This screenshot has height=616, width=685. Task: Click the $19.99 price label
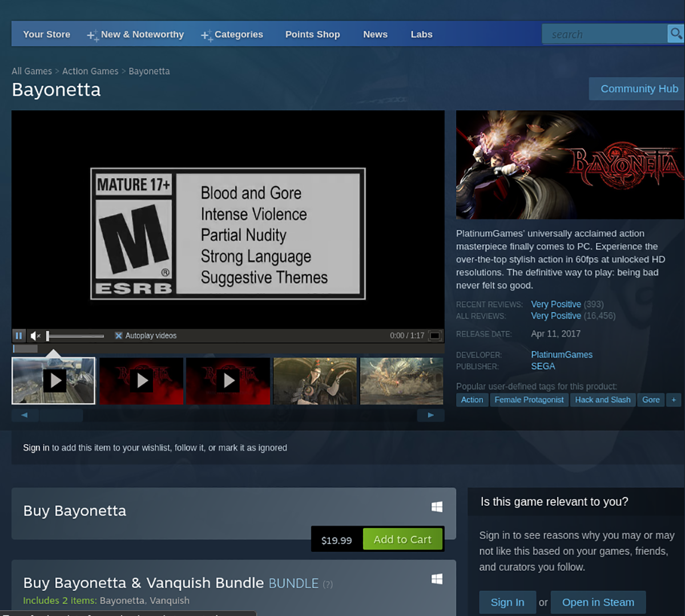pyautogui.click(x=336, y=540)
